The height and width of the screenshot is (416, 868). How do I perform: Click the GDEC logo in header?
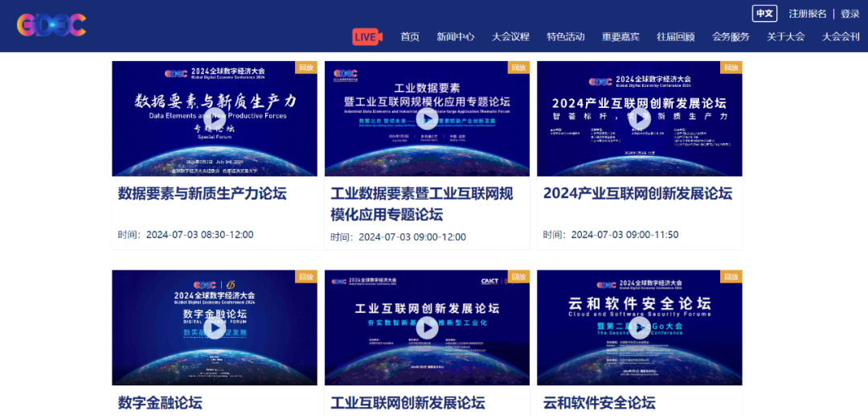[x=51, y=25]
